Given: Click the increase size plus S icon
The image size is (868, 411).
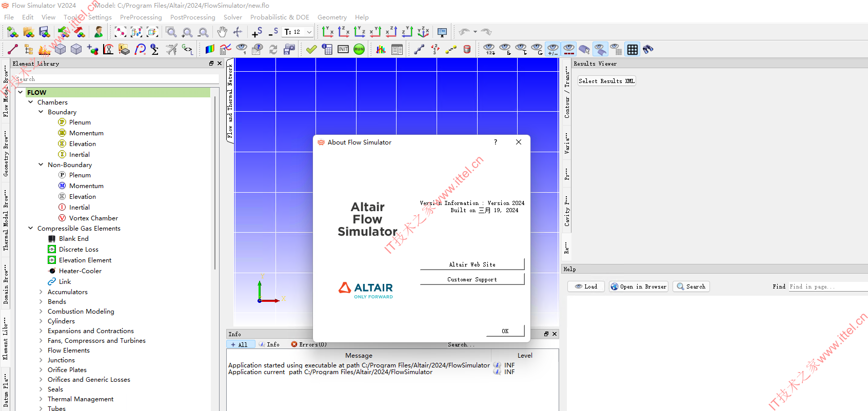Looking at the screenshot, I should [x=257, y=32].
